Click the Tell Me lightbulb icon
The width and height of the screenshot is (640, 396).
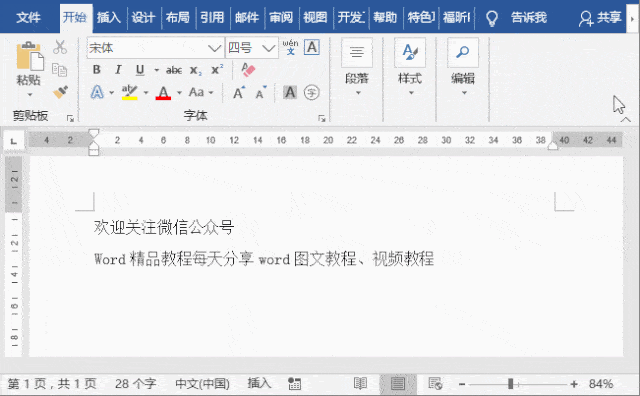tap(492, 18)
